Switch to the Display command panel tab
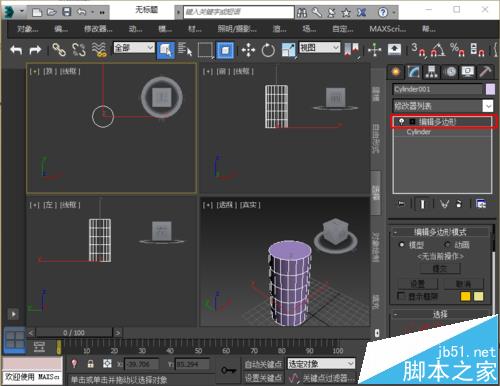This screenshot has height=386, width=500. coord(468,72)
